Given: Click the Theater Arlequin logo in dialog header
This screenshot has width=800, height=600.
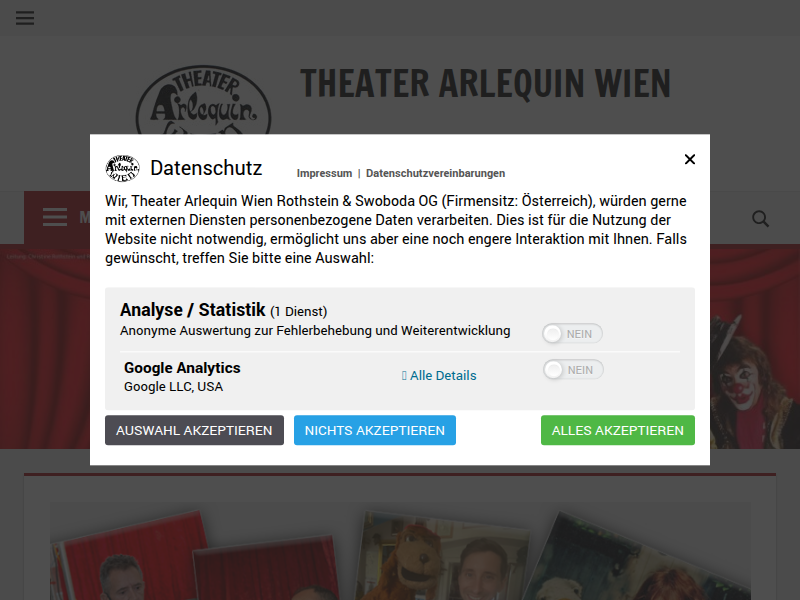Looking at the screenshot, I should tap(122, 168).
